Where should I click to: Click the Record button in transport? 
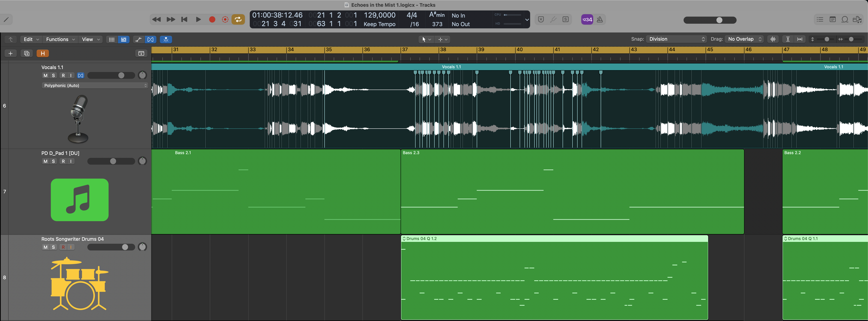coord(212,20)
